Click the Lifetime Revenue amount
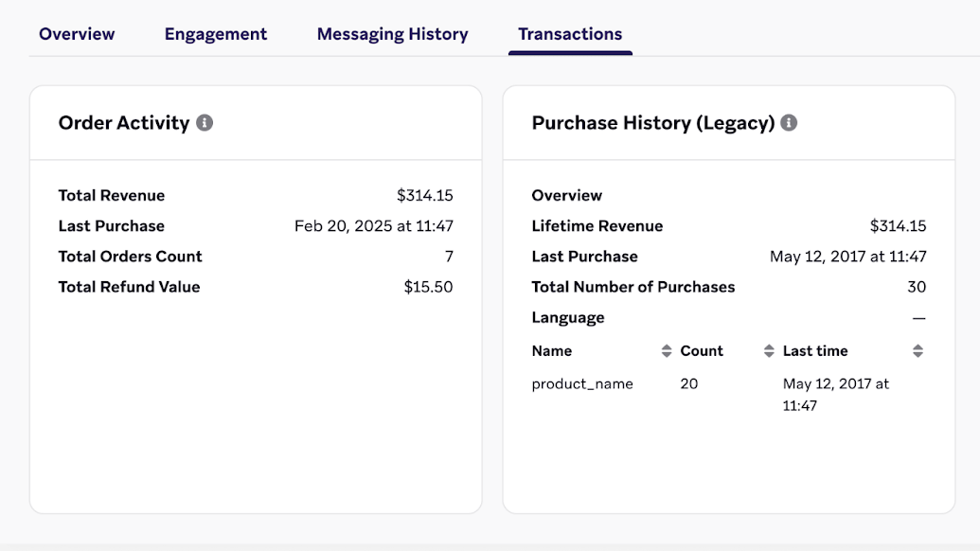 point(898,226)
